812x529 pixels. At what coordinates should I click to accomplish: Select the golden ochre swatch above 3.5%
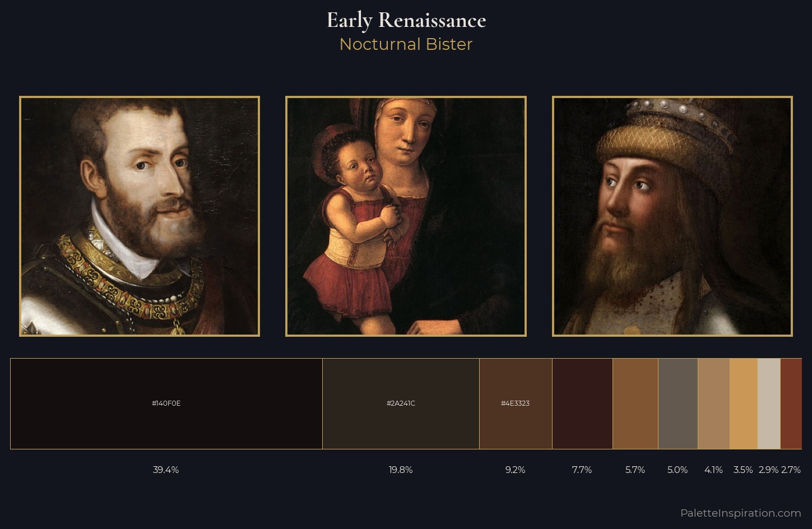click(x=744, y=403)
